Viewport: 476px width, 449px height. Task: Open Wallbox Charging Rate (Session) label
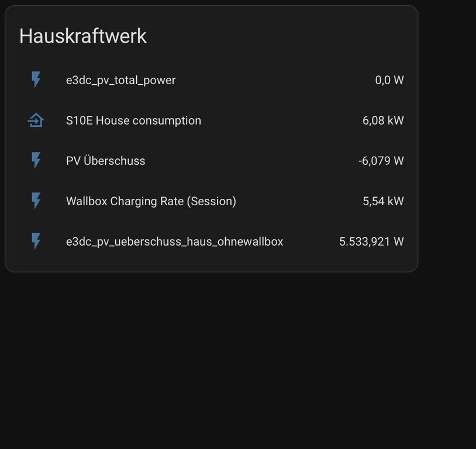151,201
